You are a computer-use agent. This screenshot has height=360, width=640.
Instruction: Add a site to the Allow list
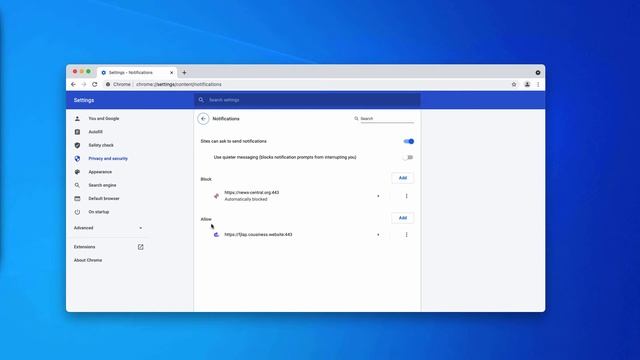pyautogui.click(x=402, y=218)
